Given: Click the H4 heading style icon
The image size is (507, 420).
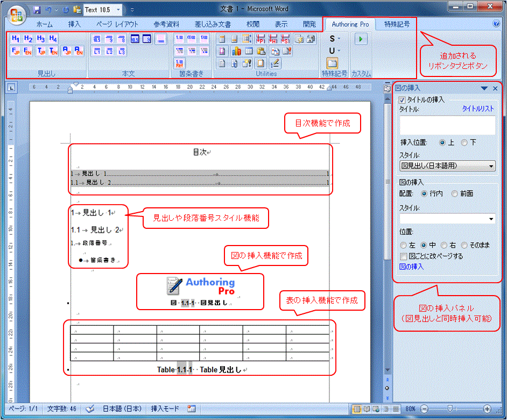Looking at the screenshot, I should pyautogui.click(x=53, y=39).
